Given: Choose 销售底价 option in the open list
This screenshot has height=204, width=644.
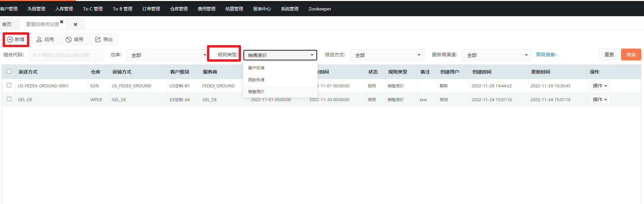Looking at the screenshot, I should point(280,91).
